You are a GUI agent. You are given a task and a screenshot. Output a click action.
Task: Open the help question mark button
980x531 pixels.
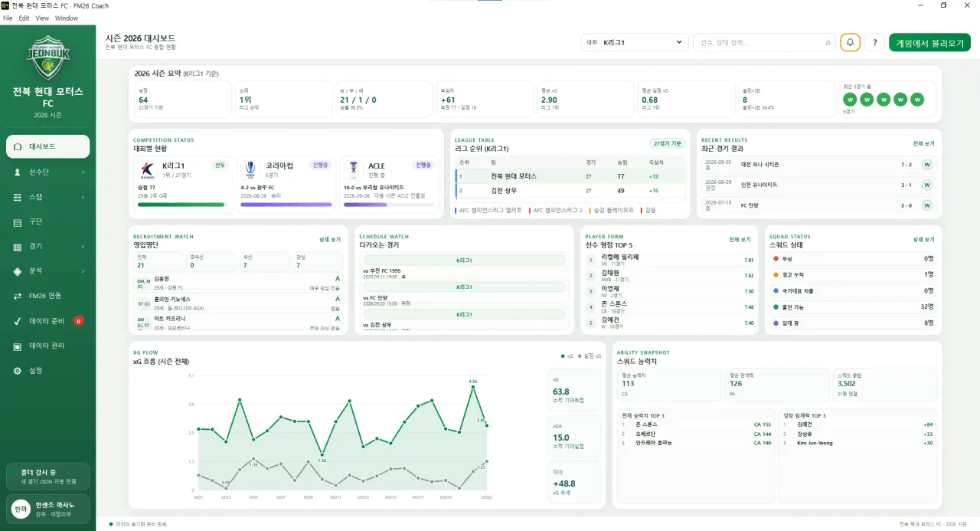pyautogui.click(x=874, y=43)
